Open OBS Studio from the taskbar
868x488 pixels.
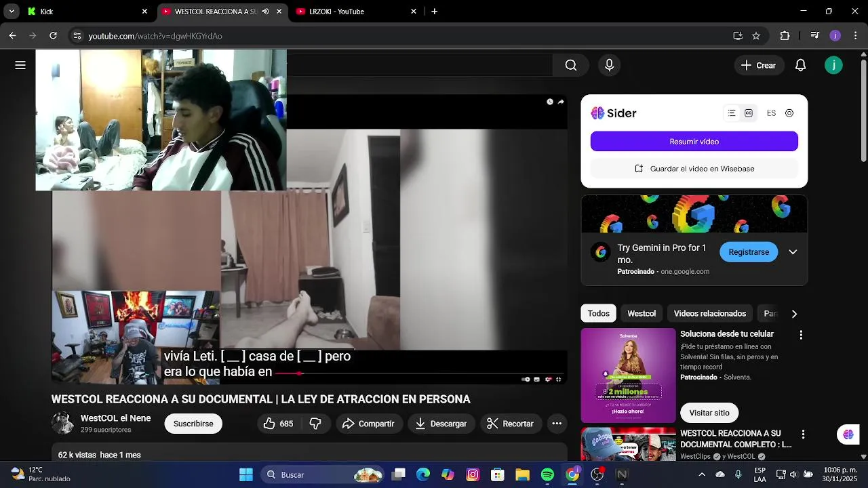click(597, 474)
